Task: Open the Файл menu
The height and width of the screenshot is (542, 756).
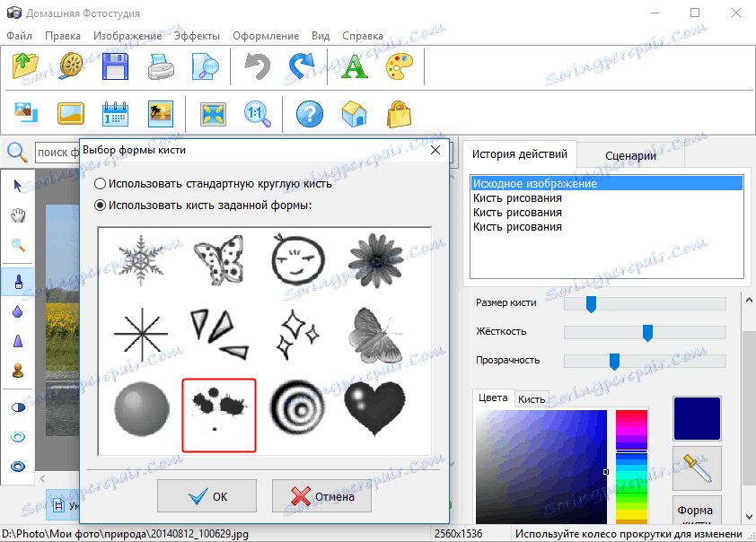Action: pyautogui.click(x=19, y=36)
